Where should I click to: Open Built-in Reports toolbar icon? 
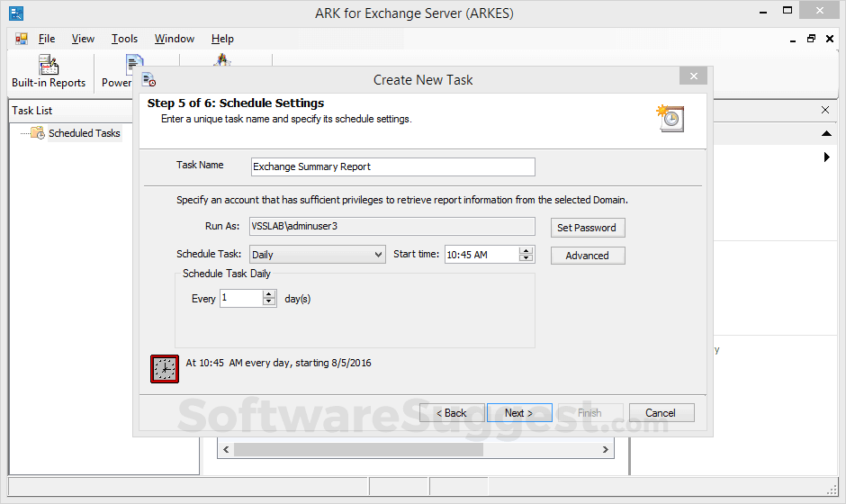click(49, 65)
